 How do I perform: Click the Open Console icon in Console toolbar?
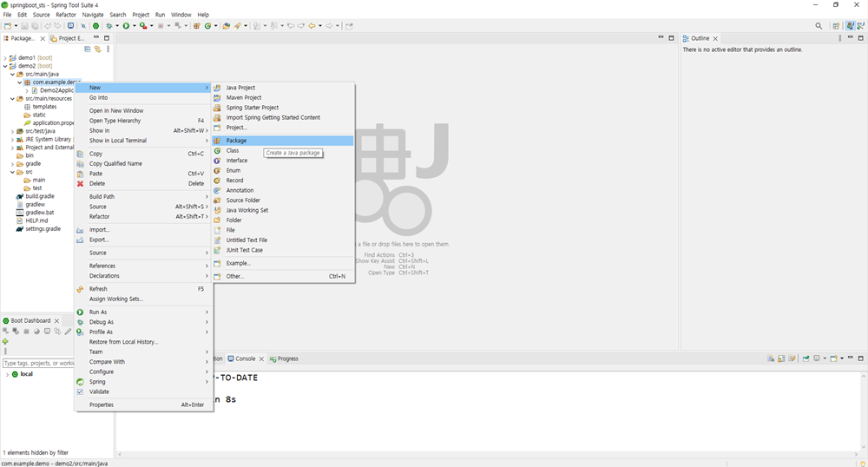click(834, 358)
